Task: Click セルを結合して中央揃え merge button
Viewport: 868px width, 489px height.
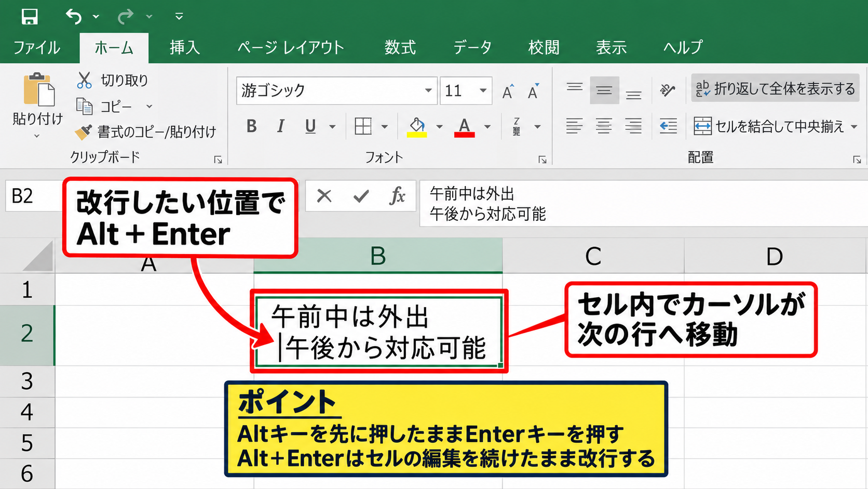Action: [x=769, y=126]
